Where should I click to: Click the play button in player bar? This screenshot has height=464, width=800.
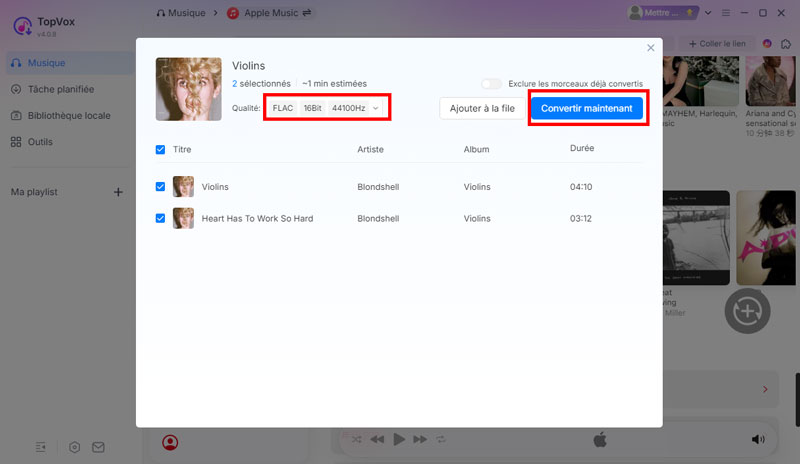point(399,439)
